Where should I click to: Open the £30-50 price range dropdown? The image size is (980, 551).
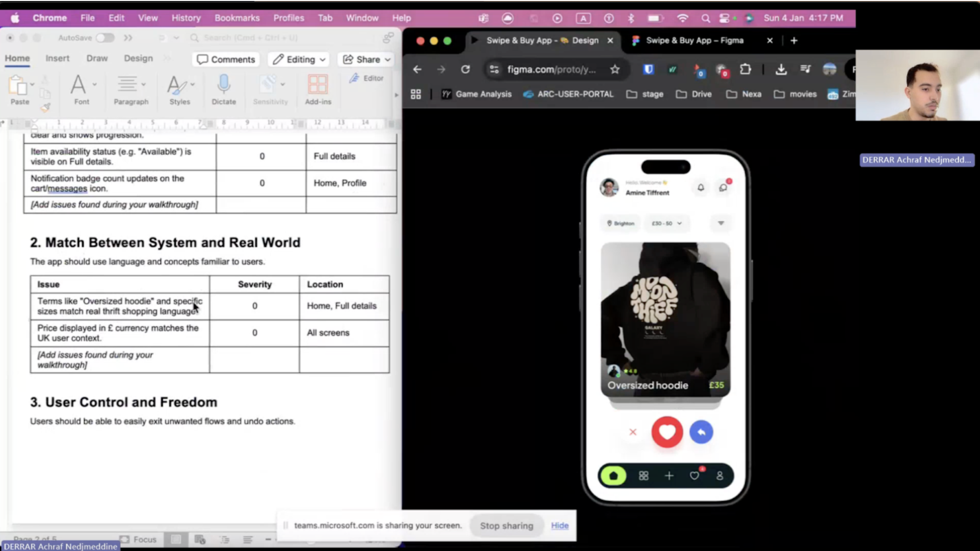(x=667, y=223)
